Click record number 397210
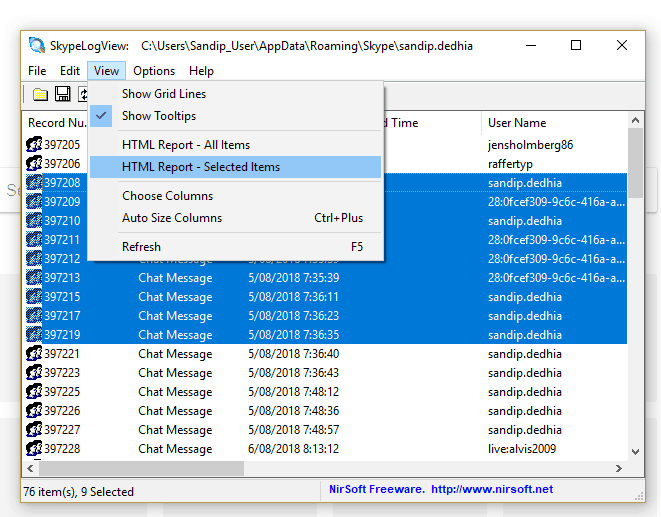 (62, 221)
